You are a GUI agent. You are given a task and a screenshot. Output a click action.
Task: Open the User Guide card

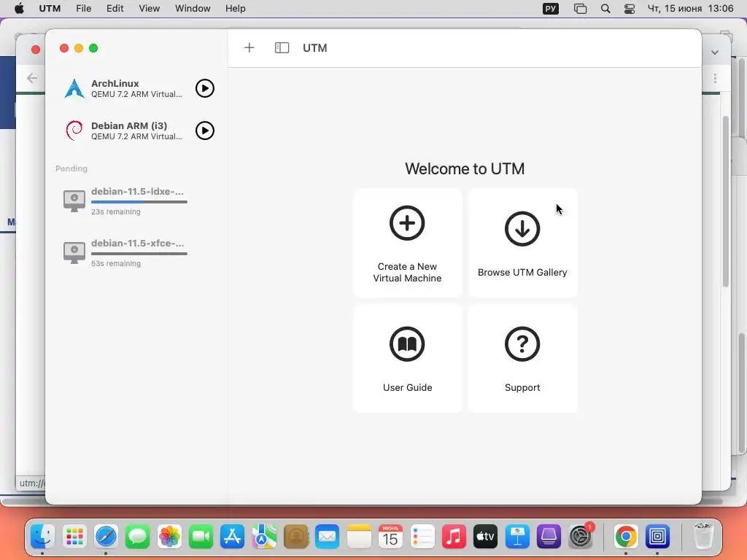pyautogui.click(x=407, y=359)
